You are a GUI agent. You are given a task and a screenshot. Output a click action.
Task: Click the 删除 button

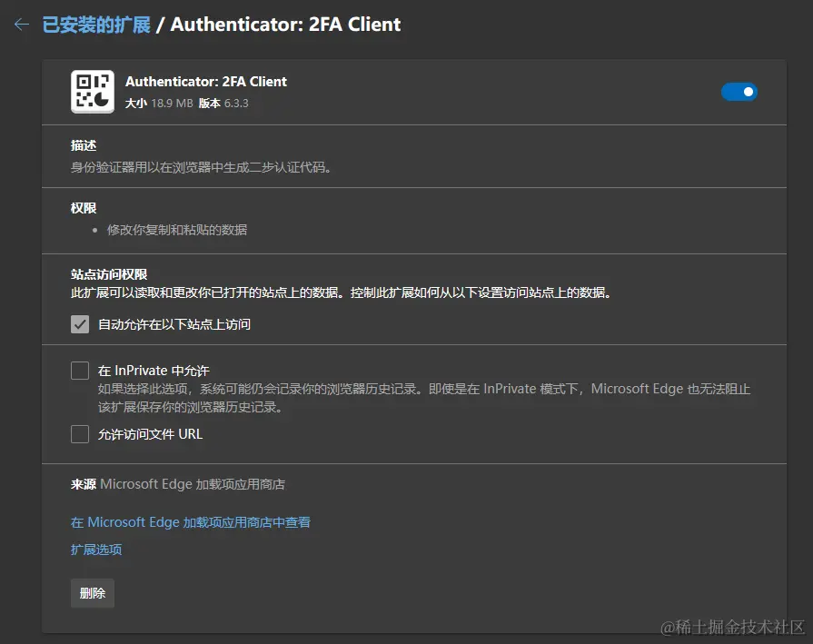[93, 593]
